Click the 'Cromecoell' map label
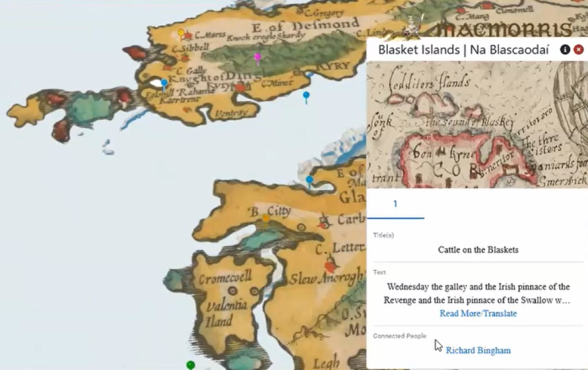The image size is (588, 370). pos(225,279)
